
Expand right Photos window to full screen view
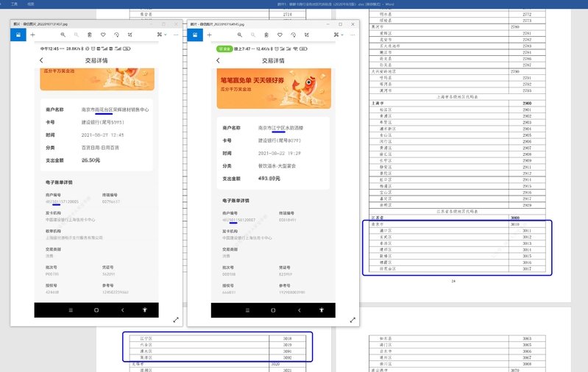(353, 320)
